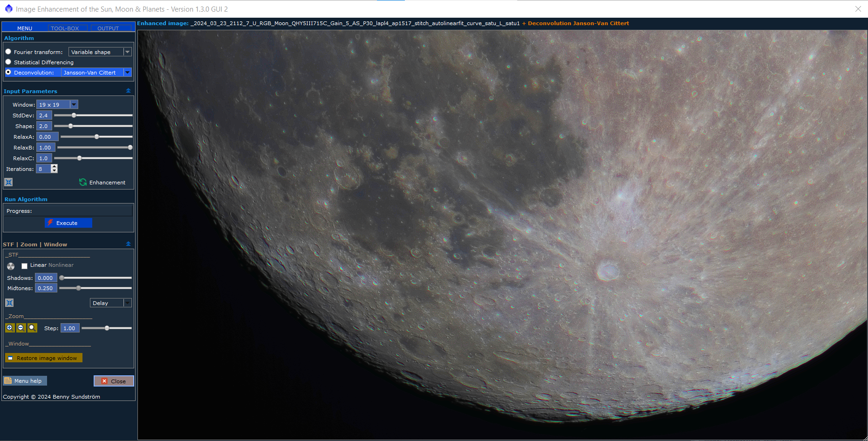Click the Menu help notepad icon
Viewport: 868px width, 441px height.
pyautogui.click(x=8, y=380)
